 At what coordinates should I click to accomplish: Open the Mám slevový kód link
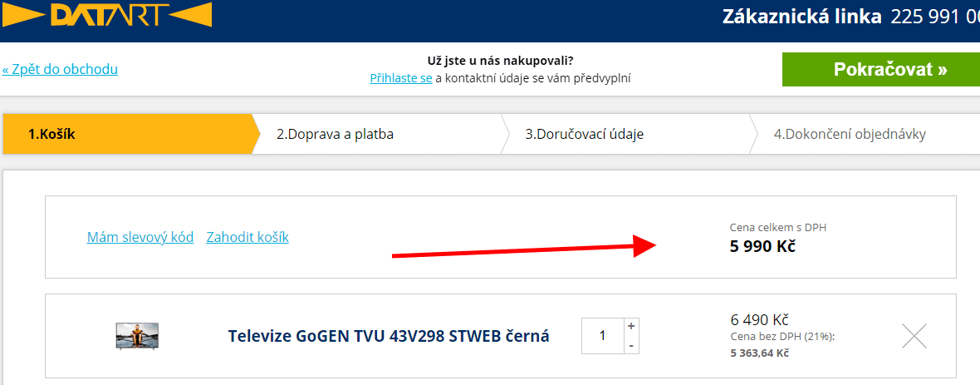tap(140, 237)
